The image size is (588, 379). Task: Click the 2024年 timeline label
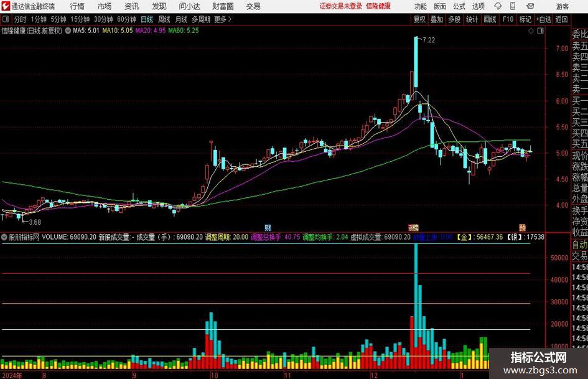click(x=12, y=375)
